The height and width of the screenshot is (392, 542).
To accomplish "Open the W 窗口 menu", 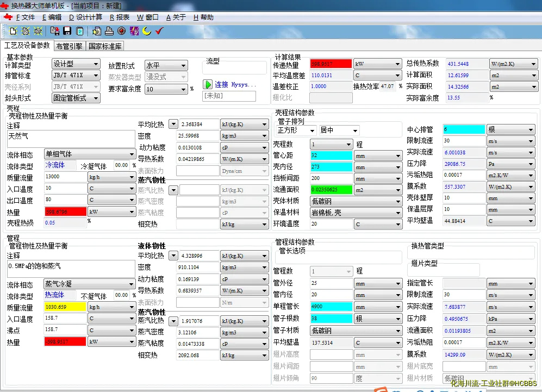I will tap(148, 17).
